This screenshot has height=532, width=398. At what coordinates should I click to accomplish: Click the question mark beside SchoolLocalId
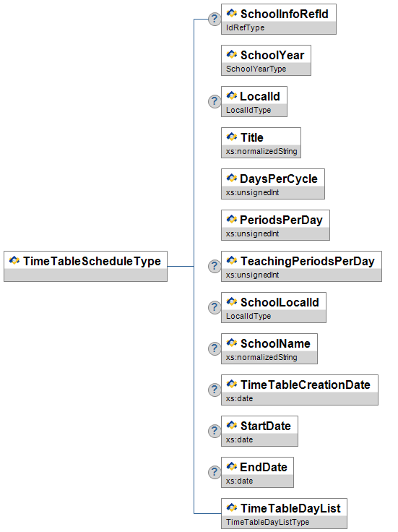coord(215,307)
